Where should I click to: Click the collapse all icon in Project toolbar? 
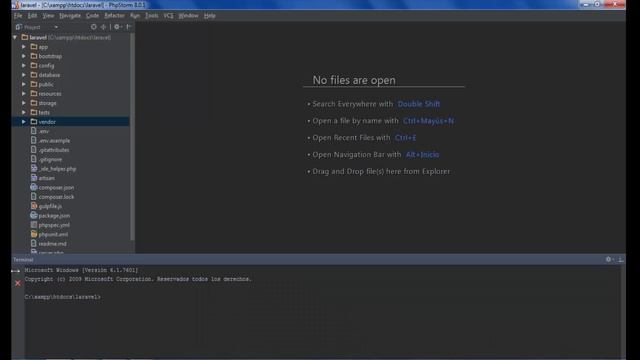click(x=103, y=27)
